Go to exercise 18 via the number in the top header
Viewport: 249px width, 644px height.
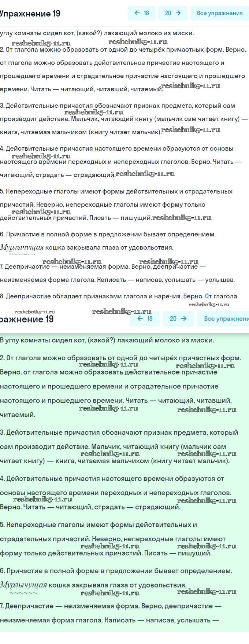coord(146,13)
